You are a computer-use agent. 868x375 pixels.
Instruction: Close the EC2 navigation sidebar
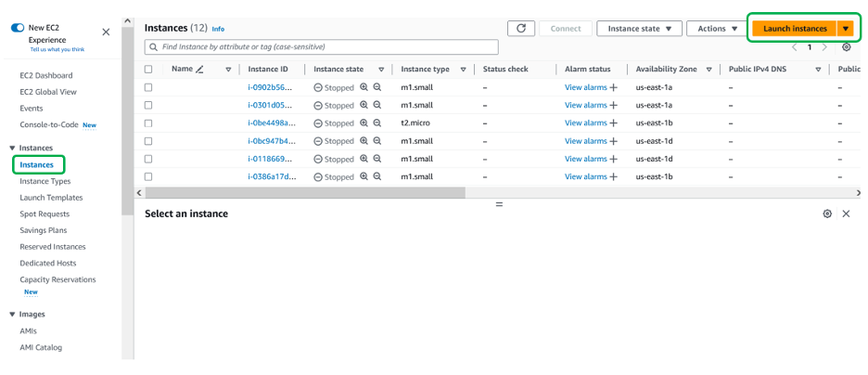pyautogui.click(x=106, y=32)
